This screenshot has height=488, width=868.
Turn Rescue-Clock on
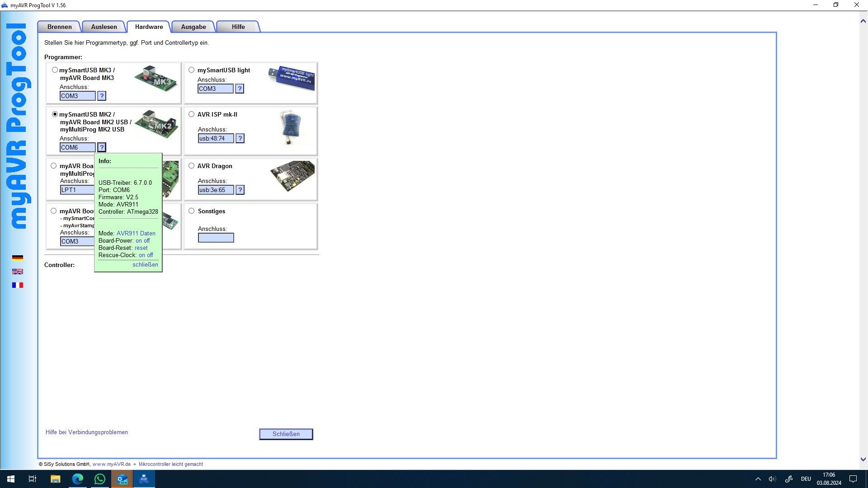tap(142, 255)
